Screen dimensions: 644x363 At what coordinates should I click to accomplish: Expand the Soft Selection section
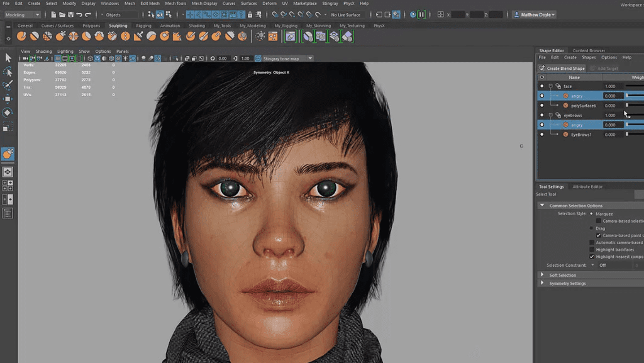[x=542, y=275]
